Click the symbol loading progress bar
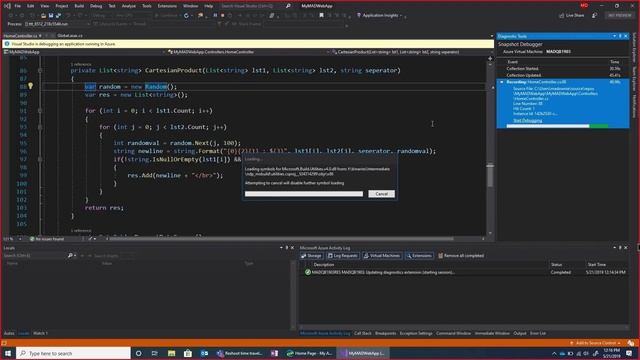The image size is (640, 360). tap(304, 194)
